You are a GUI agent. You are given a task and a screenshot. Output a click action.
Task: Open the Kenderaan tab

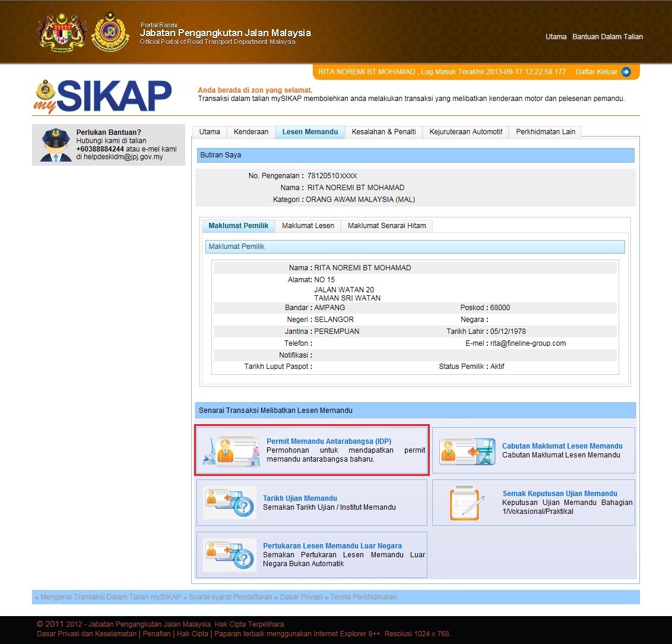click(x=251, y=132)
